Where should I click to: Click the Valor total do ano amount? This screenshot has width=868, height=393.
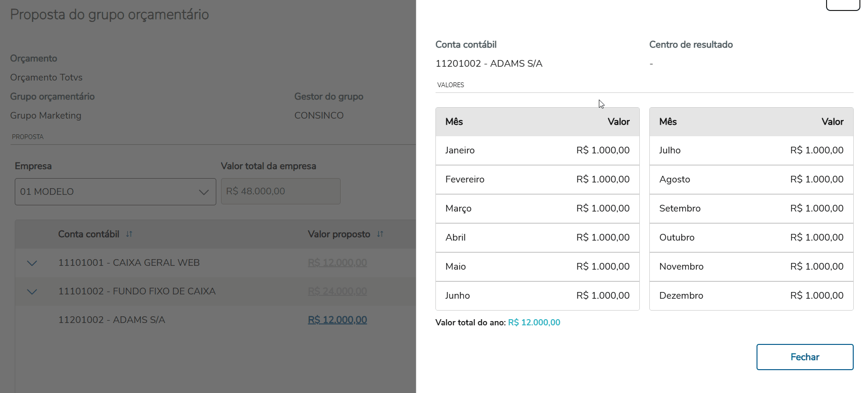[x=534, y=322]
